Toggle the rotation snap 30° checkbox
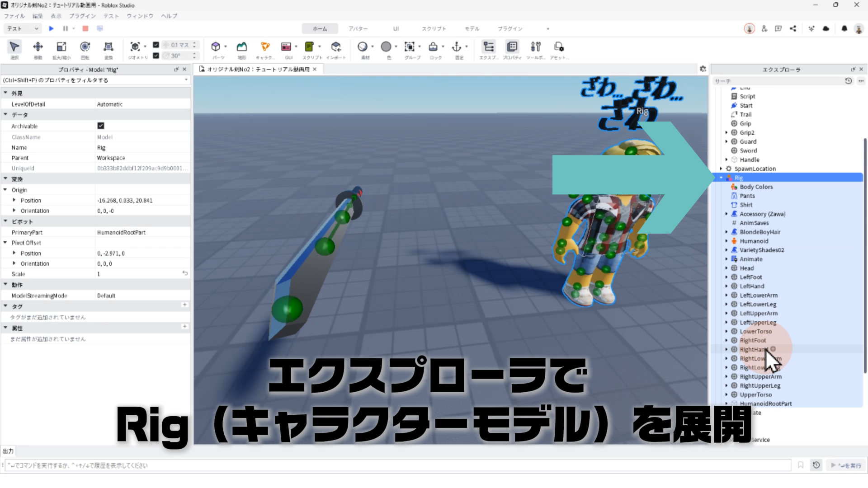The height and width of the screenshot is (488, 868). (x=156, y=56)
